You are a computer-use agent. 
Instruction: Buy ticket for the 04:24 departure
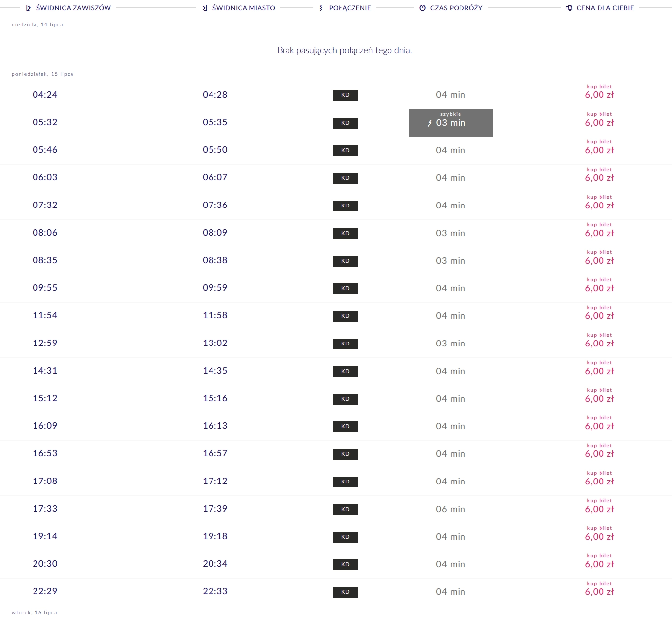[x=600, y=92]
